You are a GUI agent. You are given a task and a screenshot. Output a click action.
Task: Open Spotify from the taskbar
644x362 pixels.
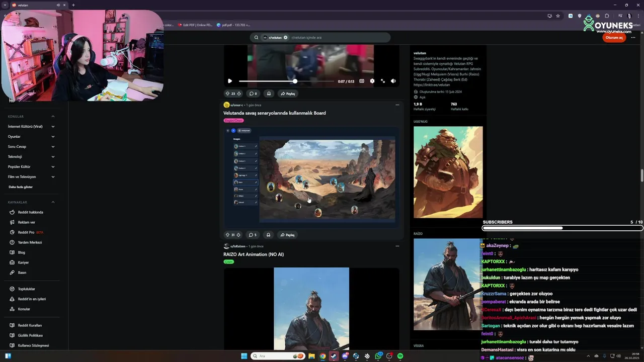[400, 356]
